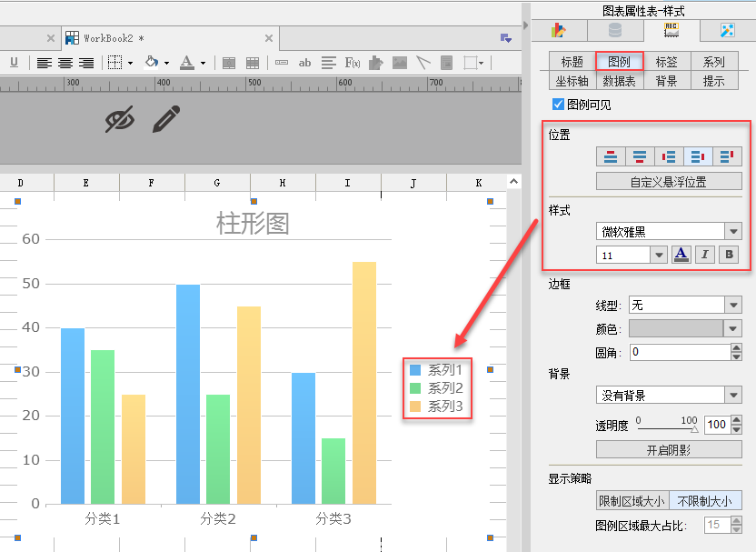Image resolution: width=756 pixels, height=552 pixels.
Task: Insert slash line icon
Action: tap(423, 63)
